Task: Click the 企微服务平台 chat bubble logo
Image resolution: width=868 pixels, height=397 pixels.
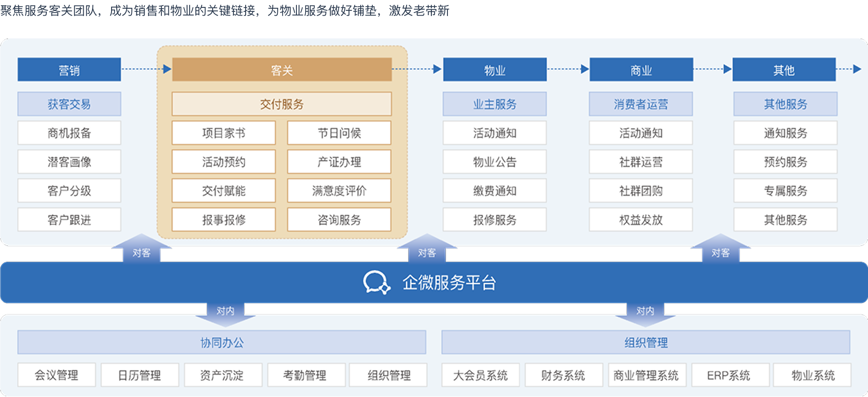Action: tap(376, 282)
